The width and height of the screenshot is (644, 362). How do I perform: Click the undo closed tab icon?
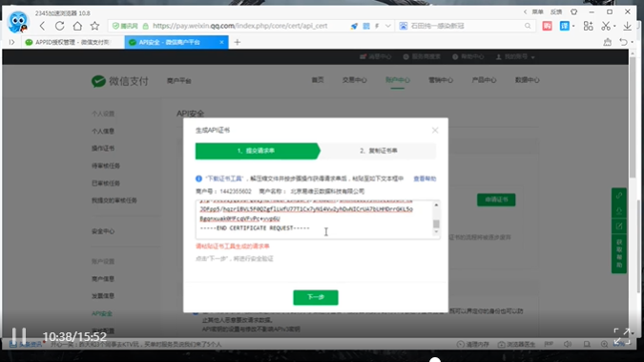623,42
